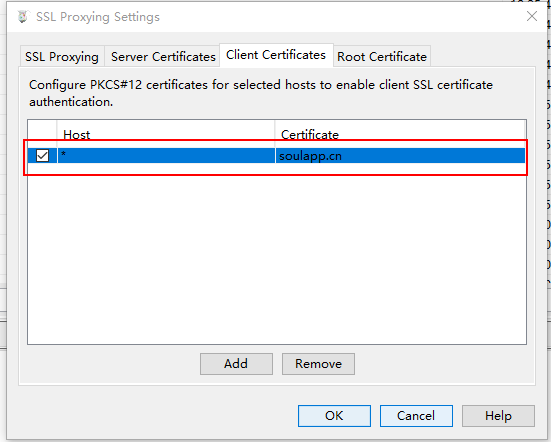This screenshot has width=551, height=442.
Task: Select the * host cell in the table
Action: (x=166, y=155)
